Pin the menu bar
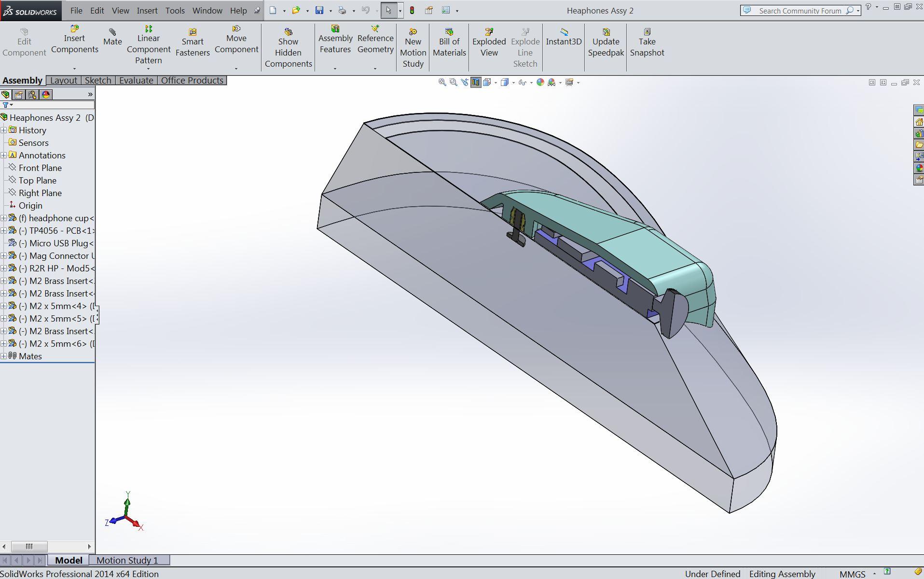 (257, 10)
